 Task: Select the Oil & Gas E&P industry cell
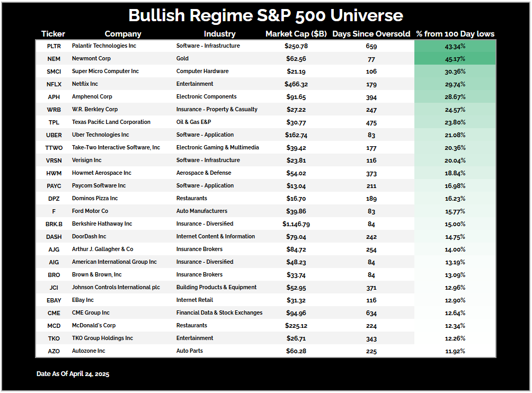[x=197, y=122]
